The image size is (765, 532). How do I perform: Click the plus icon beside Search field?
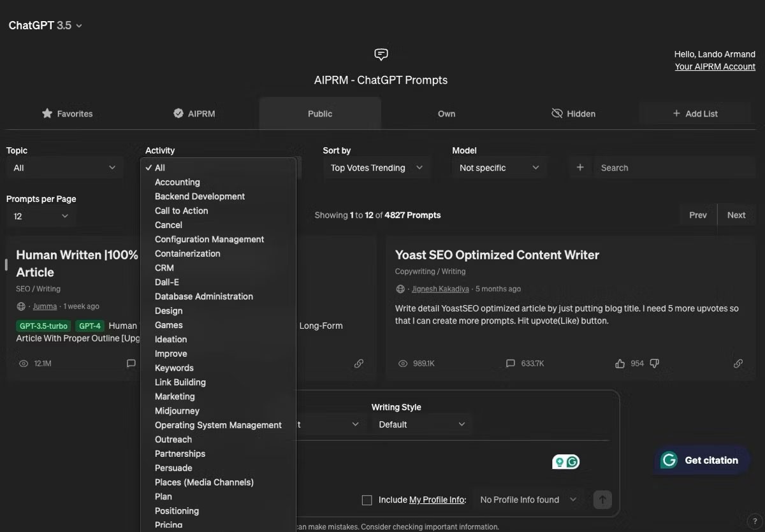click(580, 168)
